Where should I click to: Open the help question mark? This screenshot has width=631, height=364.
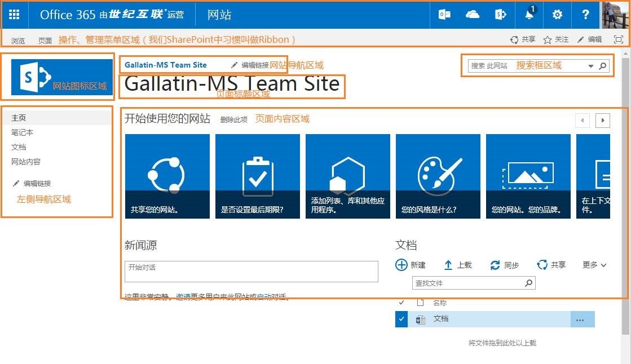[585, 15]
